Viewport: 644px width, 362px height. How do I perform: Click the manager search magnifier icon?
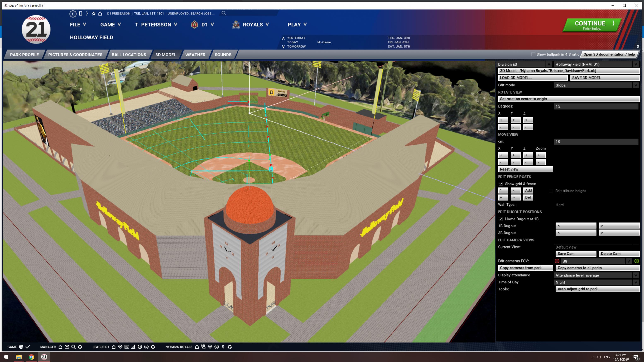[73, 347]
